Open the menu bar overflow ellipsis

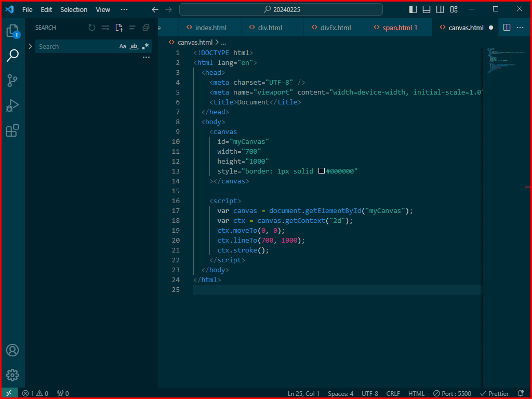coord(124,9)
